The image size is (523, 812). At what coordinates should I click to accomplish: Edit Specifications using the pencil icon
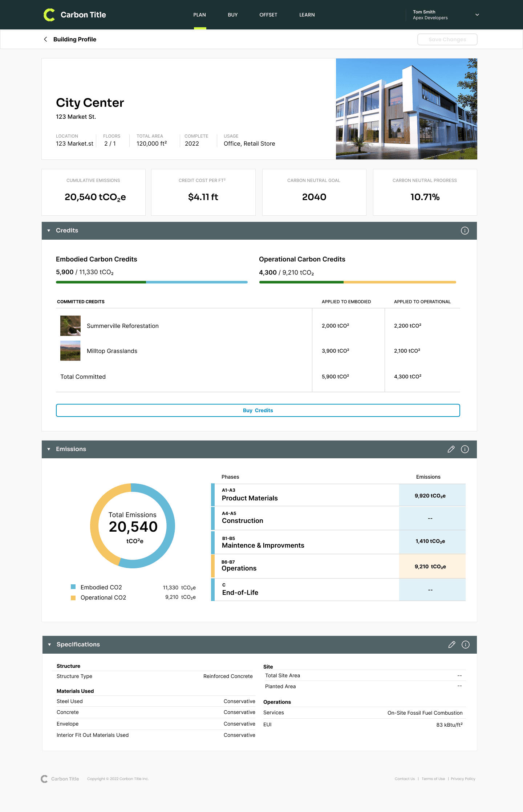pos(452,645)
